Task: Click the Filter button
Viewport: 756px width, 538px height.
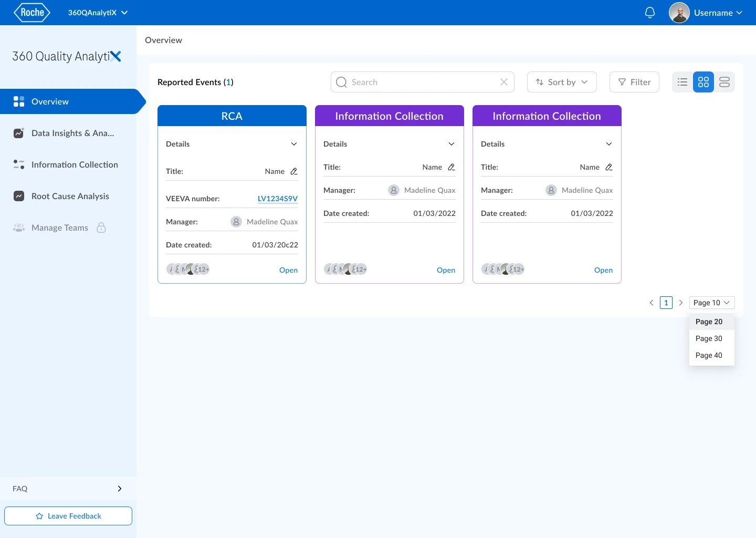Action: point(634,82)
